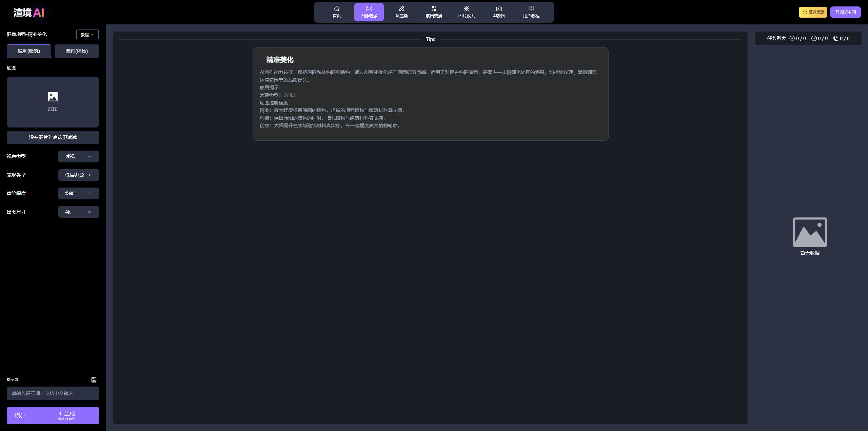
Task: Expand the 视角类型 透视 dropdown
Action: point(78,156)
